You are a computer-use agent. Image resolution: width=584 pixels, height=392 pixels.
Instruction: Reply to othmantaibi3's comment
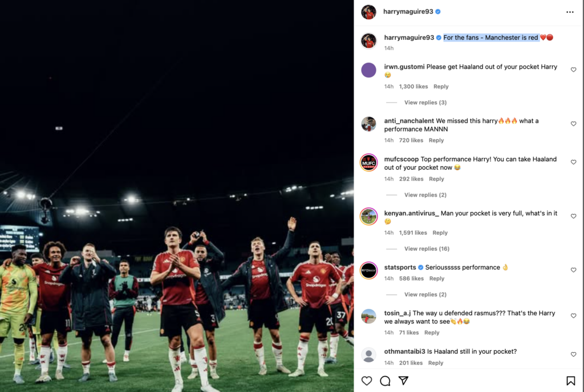point(436,363)
